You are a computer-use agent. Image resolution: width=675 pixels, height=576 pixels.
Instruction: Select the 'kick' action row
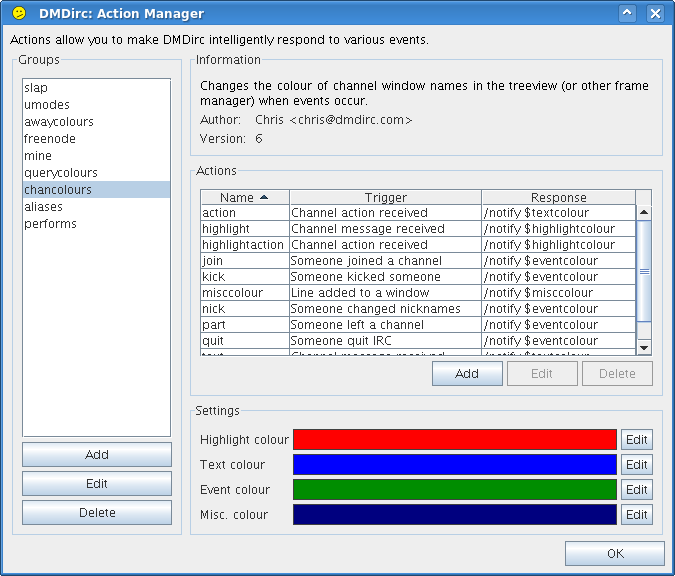[418, 276]
